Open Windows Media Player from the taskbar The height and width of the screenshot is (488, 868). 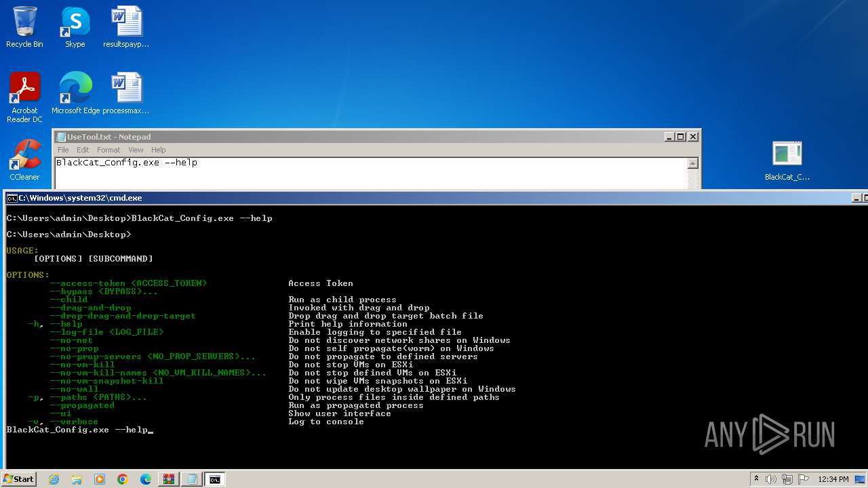(100, 479)
